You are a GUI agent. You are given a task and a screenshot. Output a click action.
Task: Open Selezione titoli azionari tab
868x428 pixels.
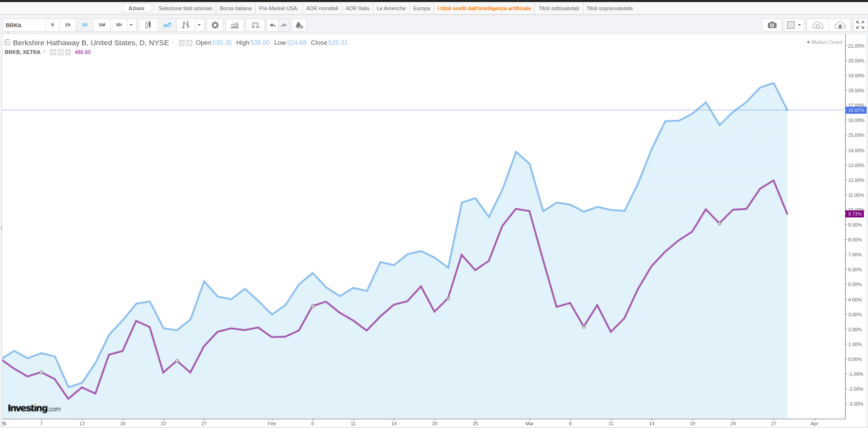185,8
